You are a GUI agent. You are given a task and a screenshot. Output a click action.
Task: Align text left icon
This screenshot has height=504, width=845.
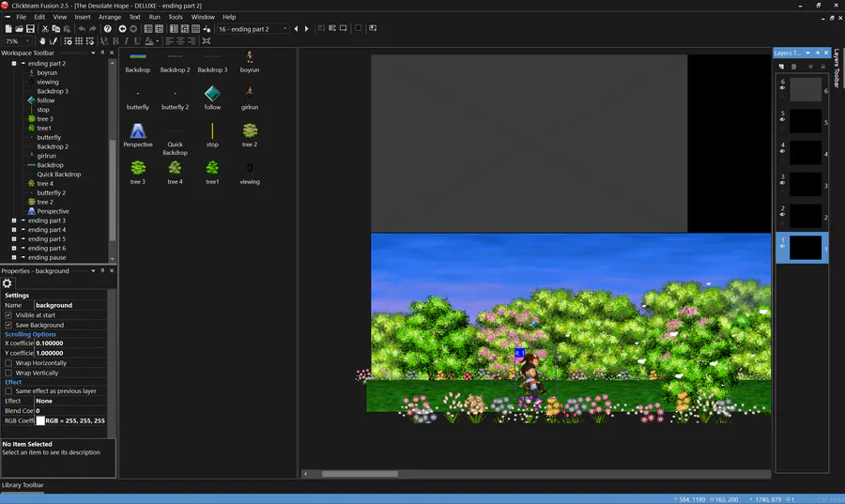[169, 41]
